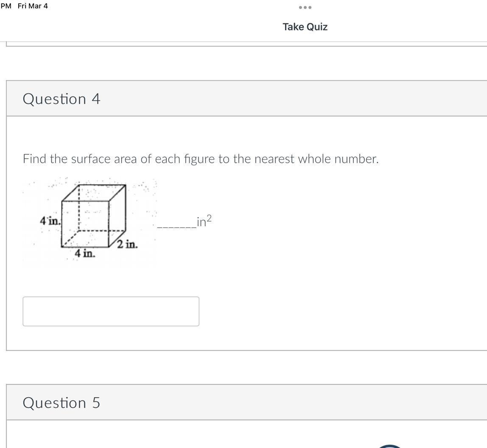
Task: Tap the PM time indicator in status bar
Action: [6, 6]
